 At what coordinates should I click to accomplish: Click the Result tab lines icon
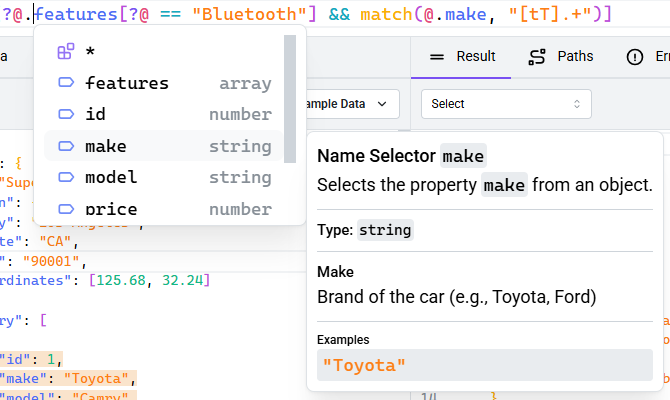tap(437, 57)
